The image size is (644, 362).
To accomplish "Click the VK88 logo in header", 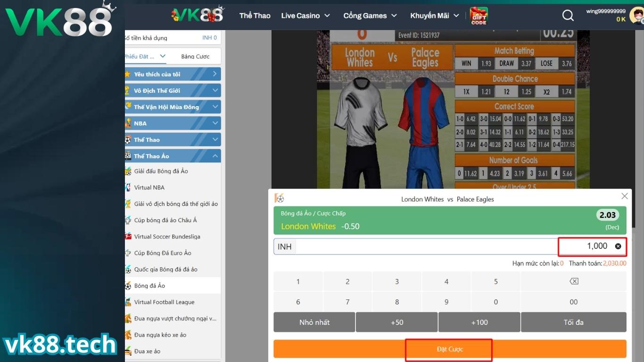I will [x=197, y=16].
